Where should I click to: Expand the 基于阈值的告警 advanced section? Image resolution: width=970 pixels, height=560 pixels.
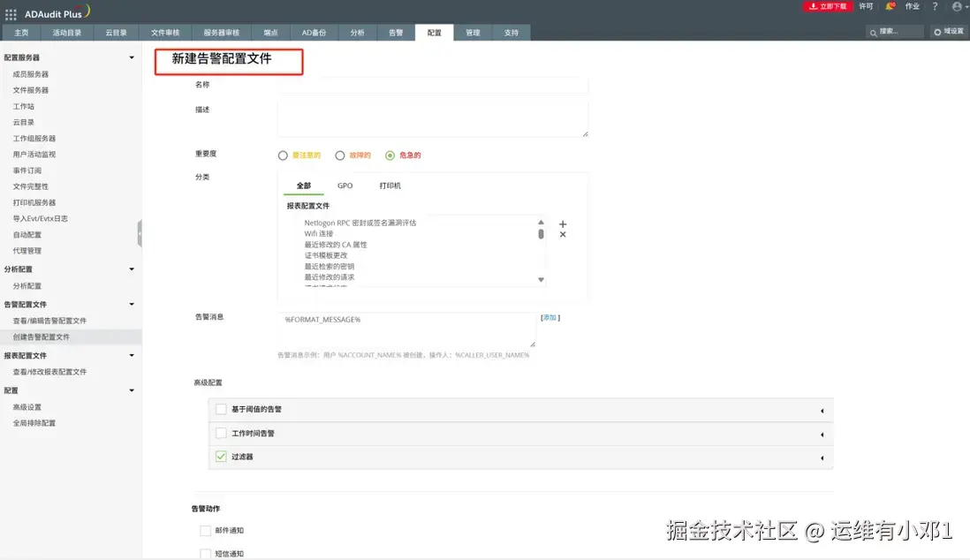coord(821,410)
